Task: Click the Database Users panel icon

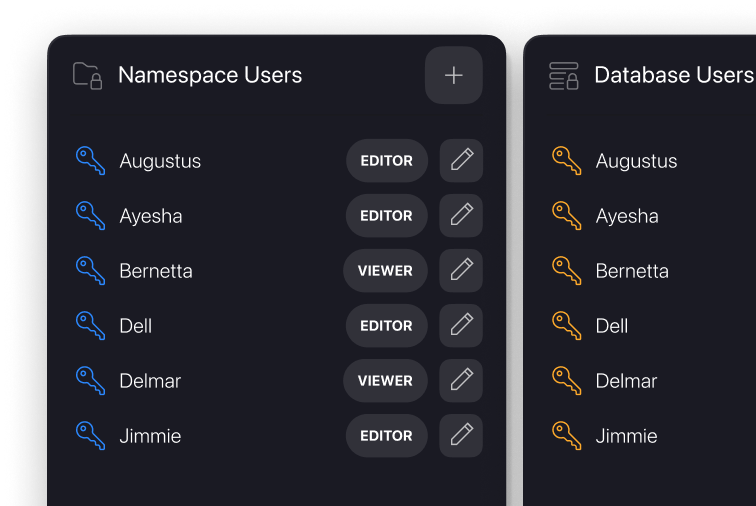Action: (565, 76)
